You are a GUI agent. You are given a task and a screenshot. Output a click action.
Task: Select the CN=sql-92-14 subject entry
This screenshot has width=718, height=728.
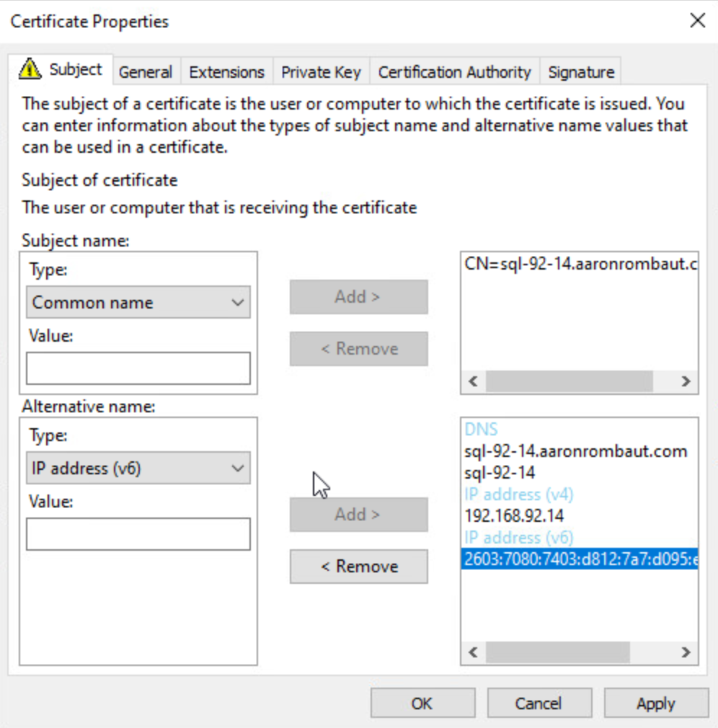(580, 264)
